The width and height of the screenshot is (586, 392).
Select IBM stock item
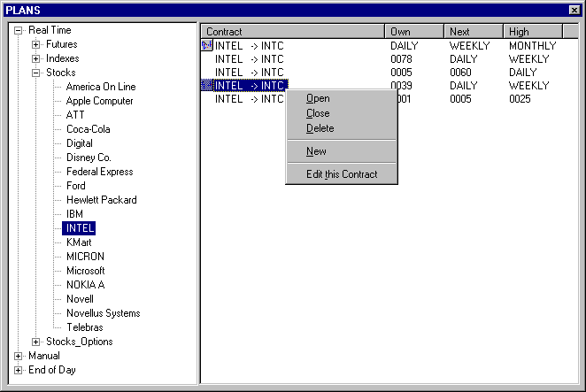(x=74, y=214)
